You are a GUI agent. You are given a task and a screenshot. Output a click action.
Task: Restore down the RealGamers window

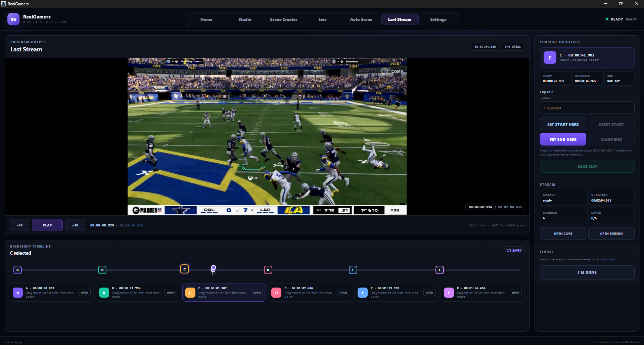point(621,4)
